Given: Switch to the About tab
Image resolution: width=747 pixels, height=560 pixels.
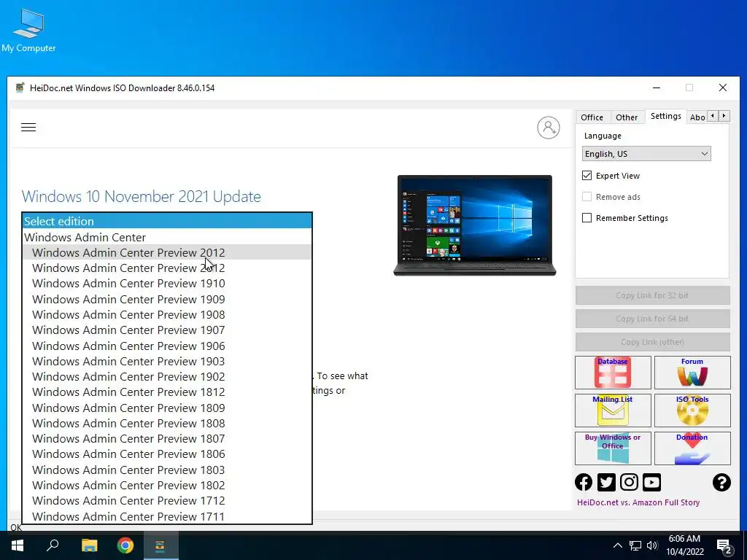Looking at the screenshot, I should 697,117.
